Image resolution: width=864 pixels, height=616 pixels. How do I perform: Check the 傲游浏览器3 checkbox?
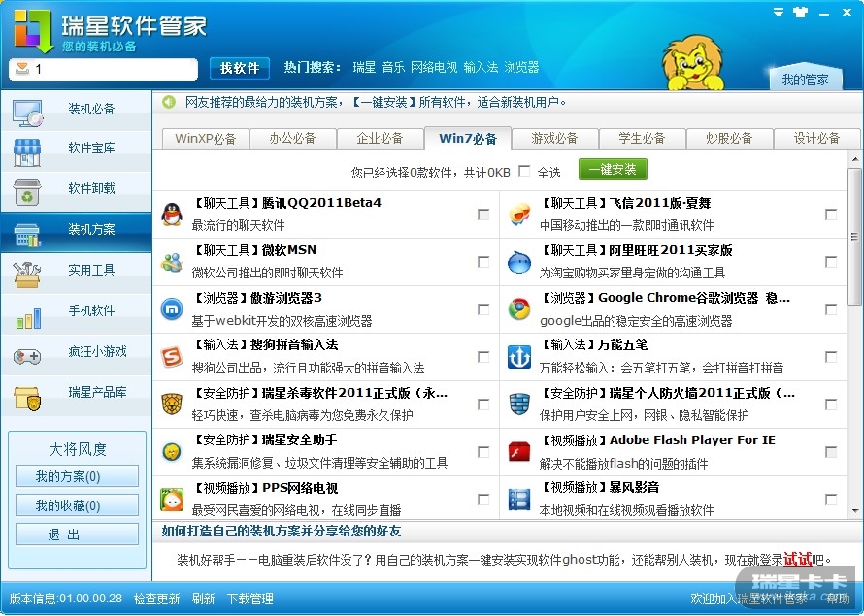(483, 309)
